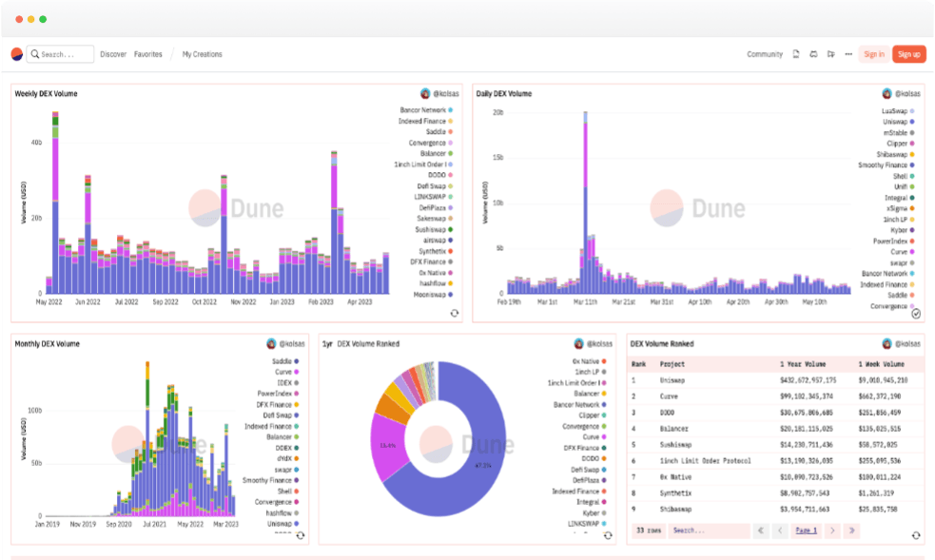935x560 pixels.
Task: Refresh the DEX Volume Ranked table
Action: click(x=917, y=535)
